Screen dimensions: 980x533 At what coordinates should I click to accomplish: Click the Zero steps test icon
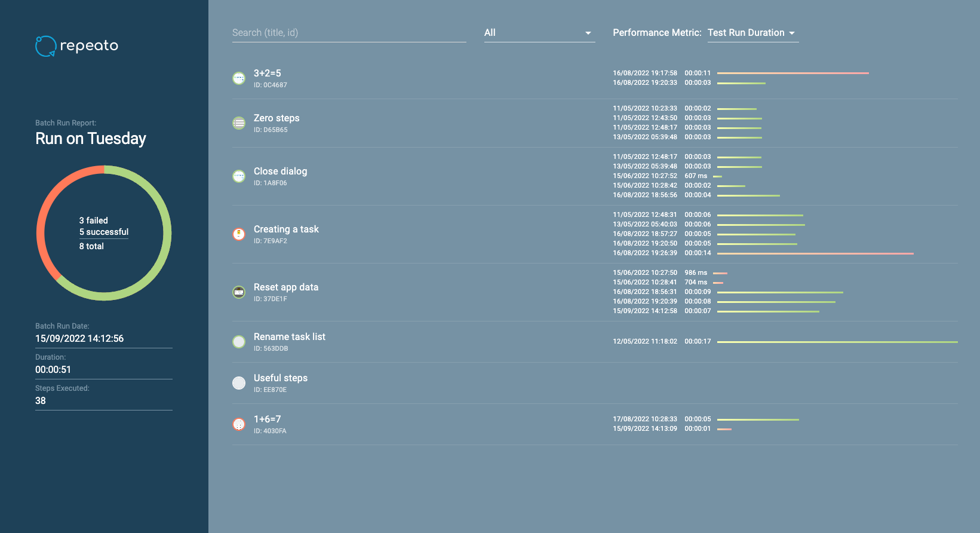pyautogui.click(x=239, y=123)
